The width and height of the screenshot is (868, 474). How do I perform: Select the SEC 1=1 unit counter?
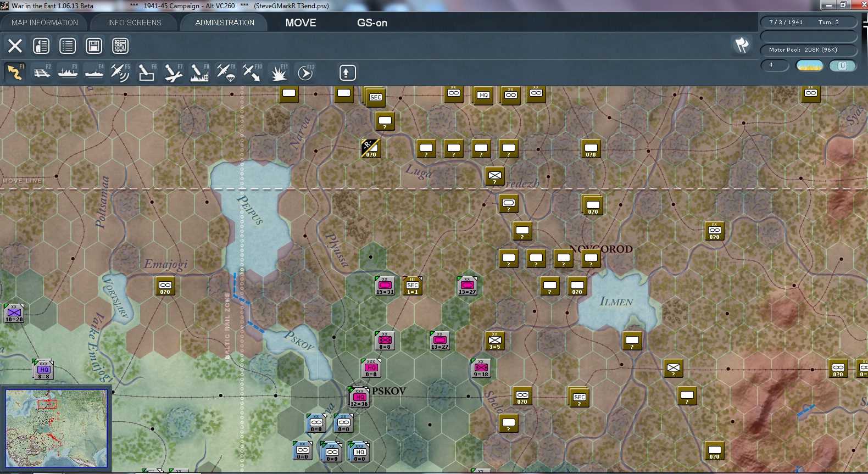coord(413,286)
